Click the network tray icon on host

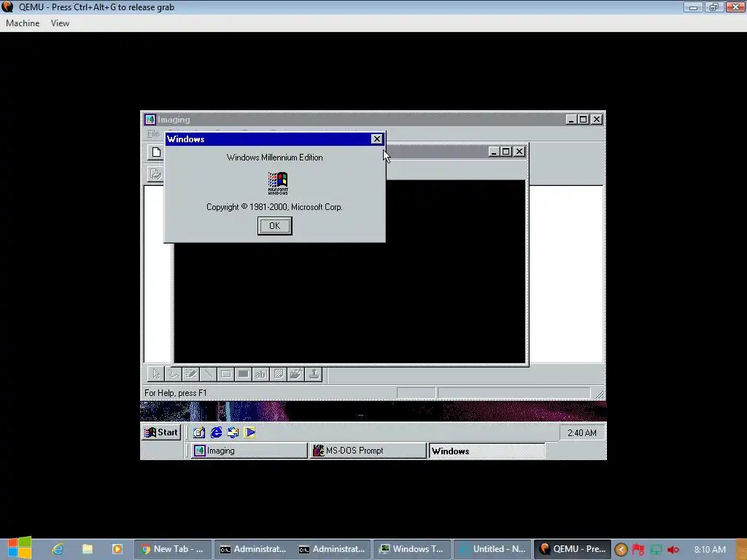click(x=656, y=550)
